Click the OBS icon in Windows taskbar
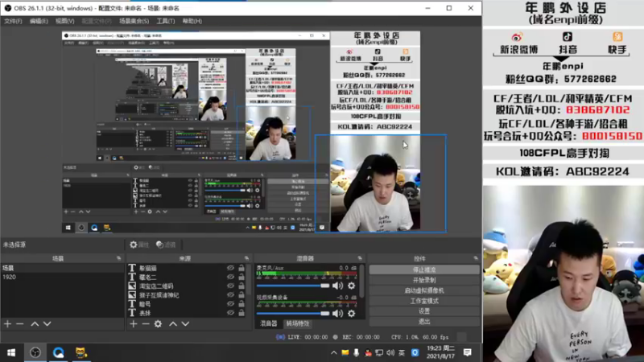The height and width of the screenshot is (362, 644). point(35,352)
